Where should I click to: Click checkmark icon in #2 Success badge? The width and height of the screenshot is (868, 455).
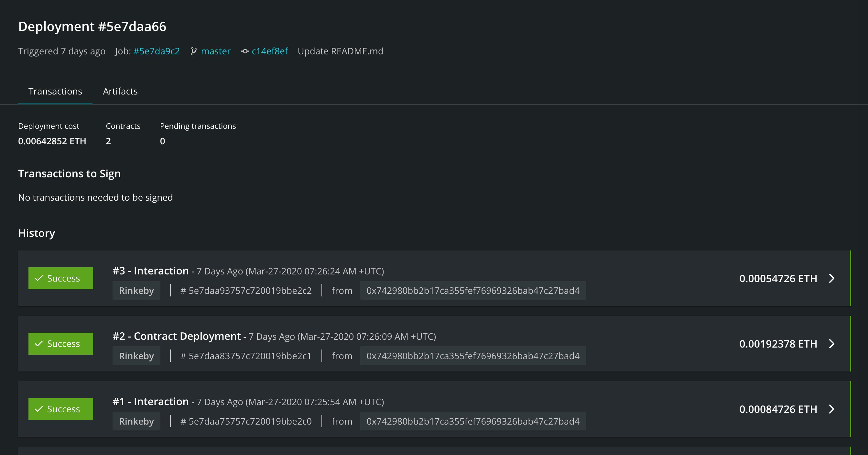pyautogui.click(x=39, y=344)
